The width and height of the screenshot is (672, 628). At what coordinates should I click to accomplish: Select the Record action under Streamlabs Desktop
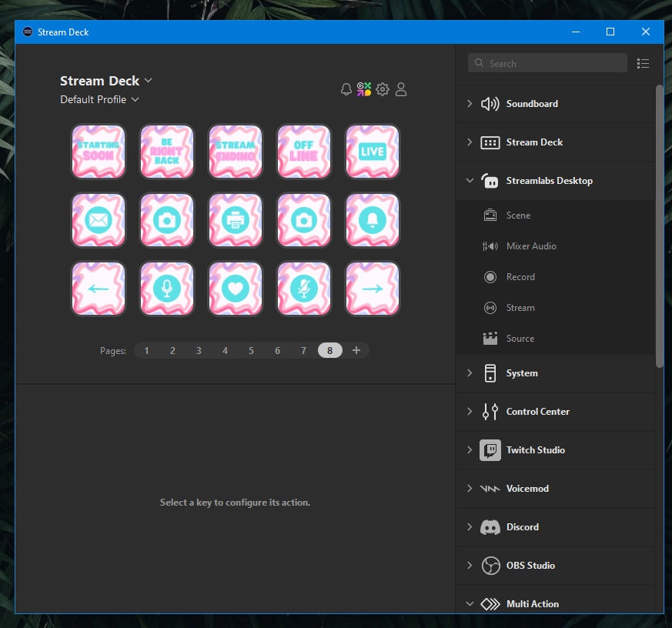[x=520, y=277]
